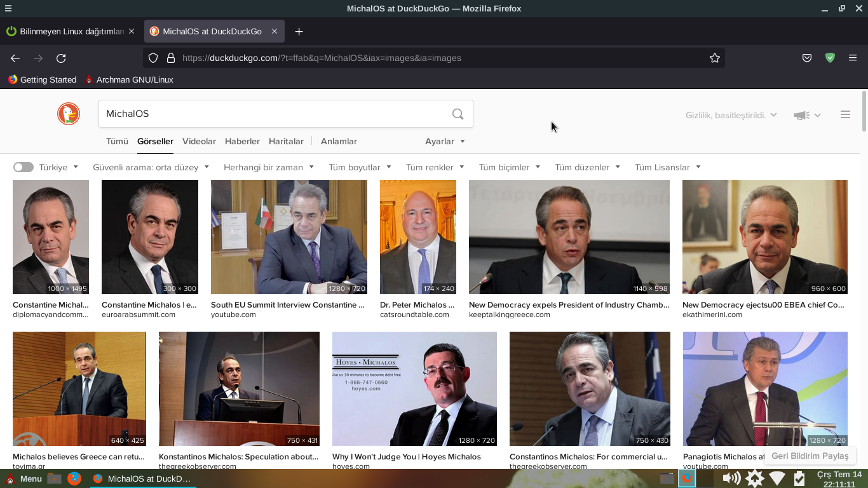Expand the Tüm renkler color filter

(x=435, y=167)
